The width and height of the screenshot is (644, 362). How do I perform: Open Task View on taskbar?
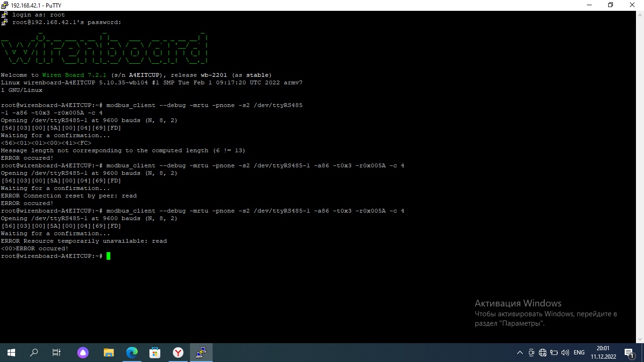[x=57, y=353]
